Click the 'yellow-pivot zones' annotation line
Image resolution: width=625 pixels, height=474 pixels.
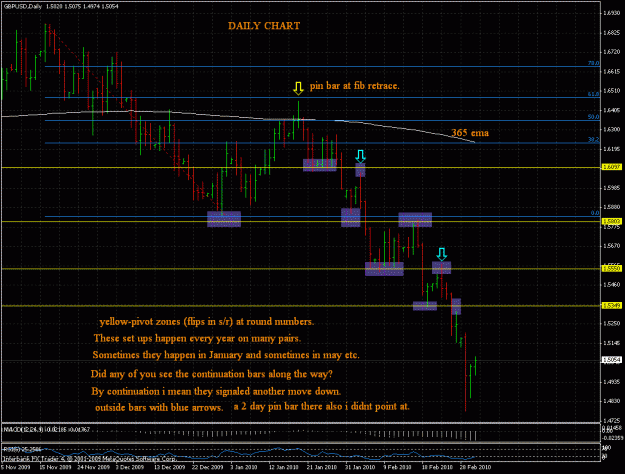(x=206, y=322)
